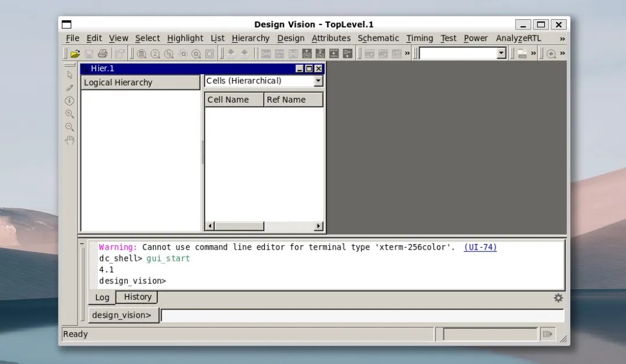Expand toolbar overflow chevron left of the combo box

tap(407, 53)
